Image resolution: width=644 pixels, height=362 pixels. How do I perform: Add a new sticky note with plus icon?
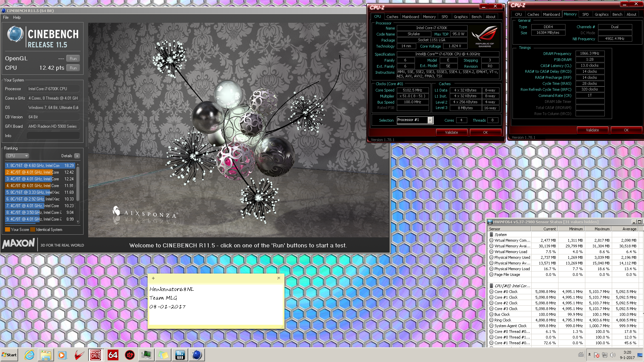[153, 278]
